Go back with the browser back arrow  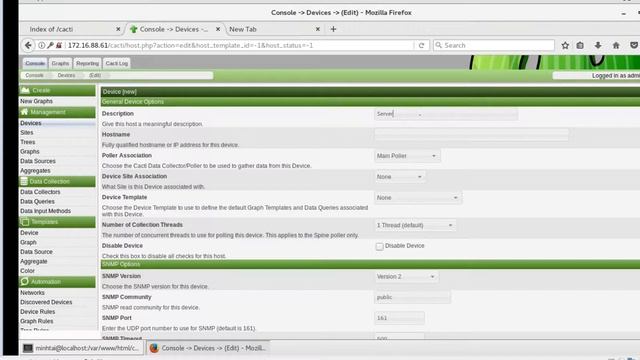tap(28, 45)
